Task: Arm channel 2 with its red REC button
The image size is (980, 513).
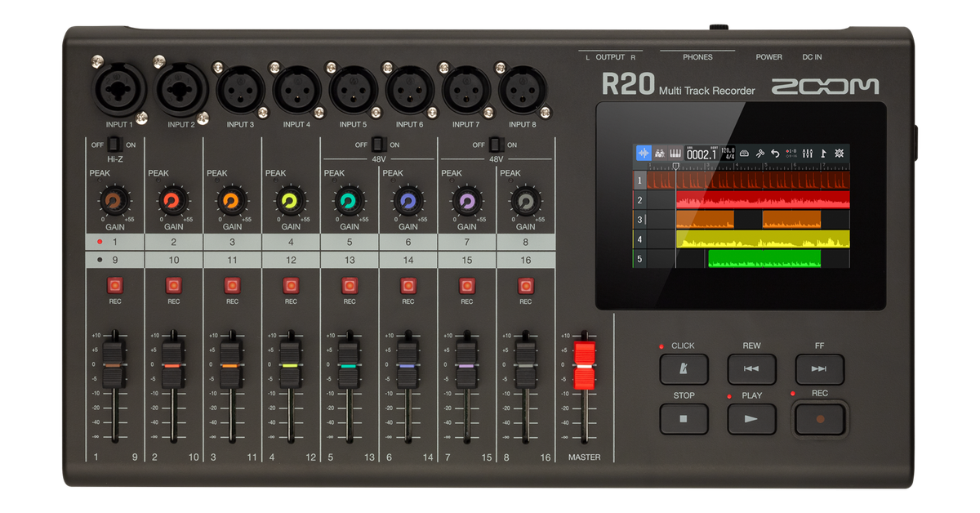Action: pos(174,285)
